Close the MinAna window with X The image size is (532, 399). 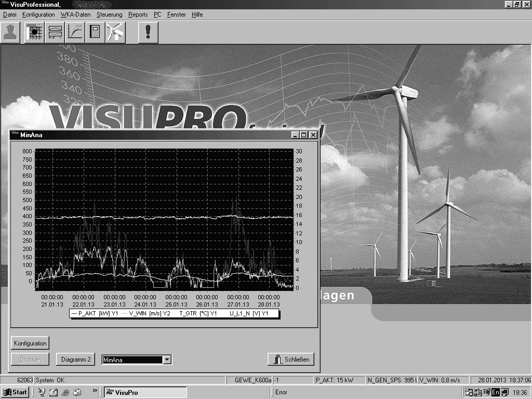click(313, 135)
